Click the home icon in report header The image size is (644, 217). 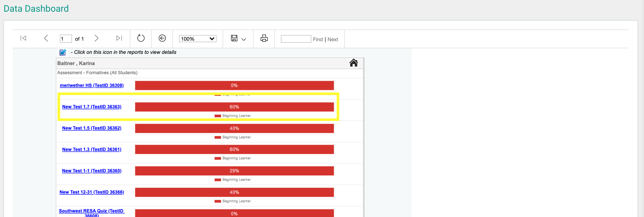click(x=353, y=63)
